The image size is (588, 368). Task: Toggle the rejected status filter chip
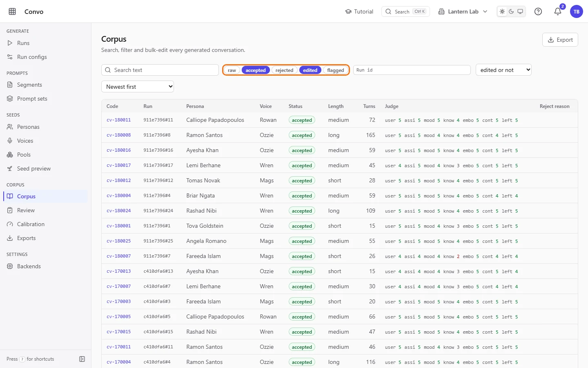284,70
